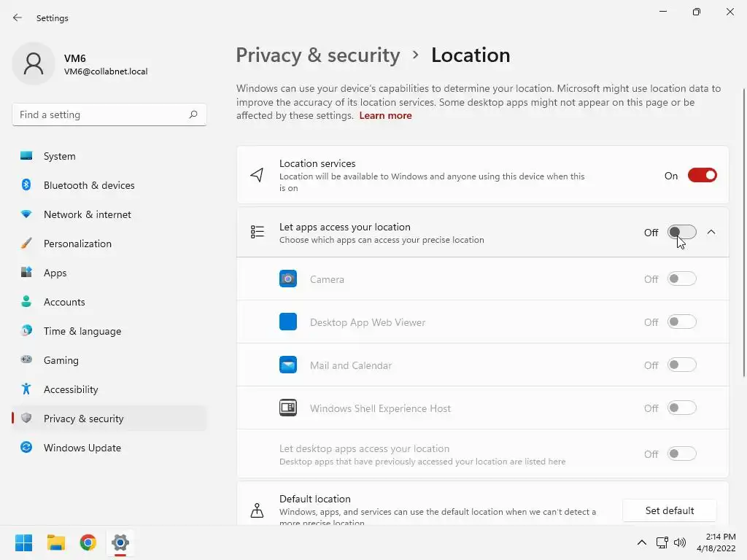
Task: Collapse the Let apps access location section
Action: pos(711,232)
